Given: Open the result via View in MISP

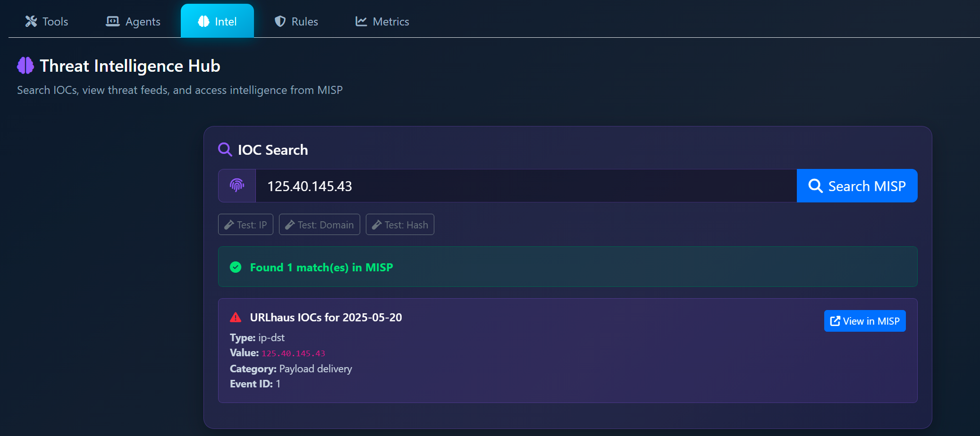Looking at the screenshot, I should (865, 320).
